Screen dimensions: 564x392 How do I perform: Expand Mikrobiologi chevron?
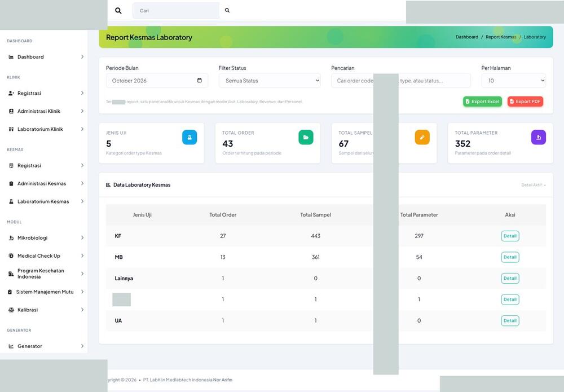point(82,237)
